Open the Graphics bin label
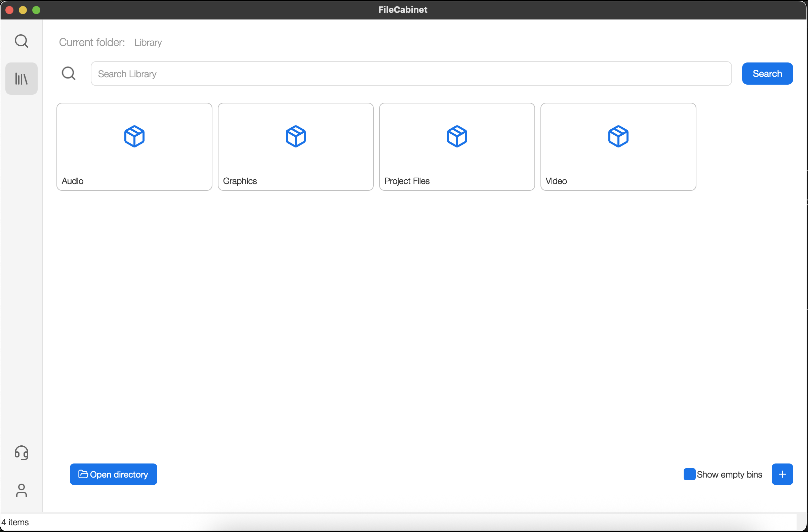 coord(240,181)
